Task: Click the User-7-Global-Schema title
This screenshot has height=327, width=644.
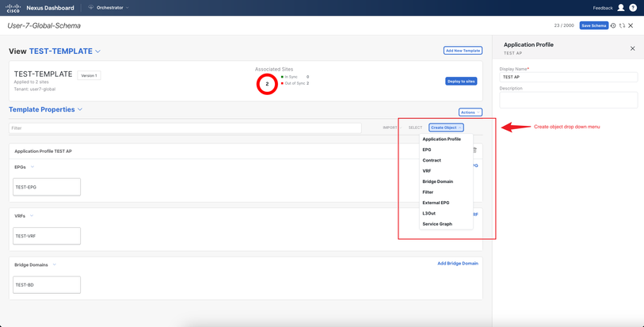Action: [44, 25]
